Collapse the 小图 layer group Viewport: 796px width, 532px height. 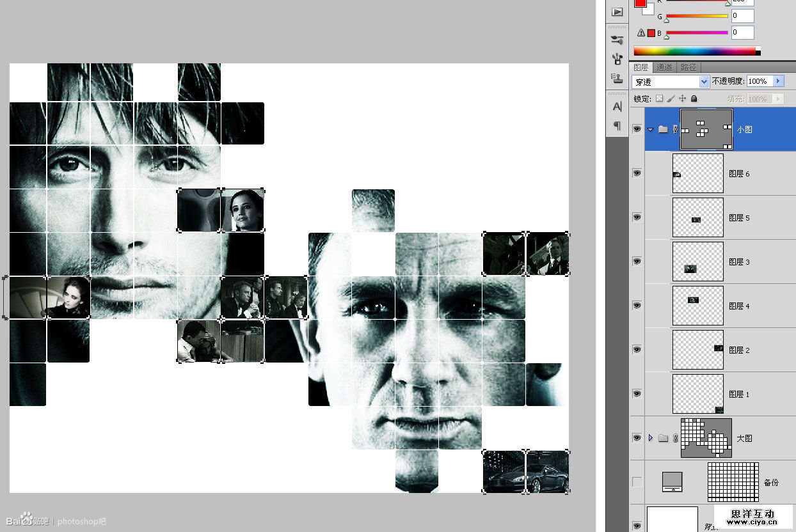651,129
